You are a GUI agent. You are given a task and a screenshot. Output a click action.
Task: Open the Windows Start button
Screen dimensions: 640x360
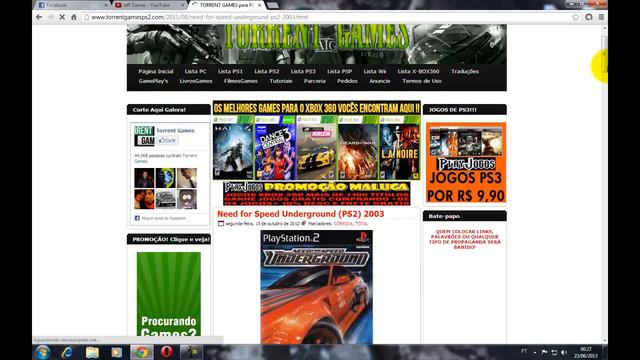pos(42,352)
